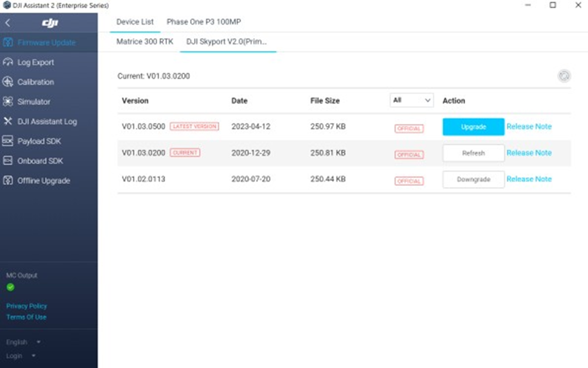
Task: Go to the Calibration page
Action: point(49,82)
